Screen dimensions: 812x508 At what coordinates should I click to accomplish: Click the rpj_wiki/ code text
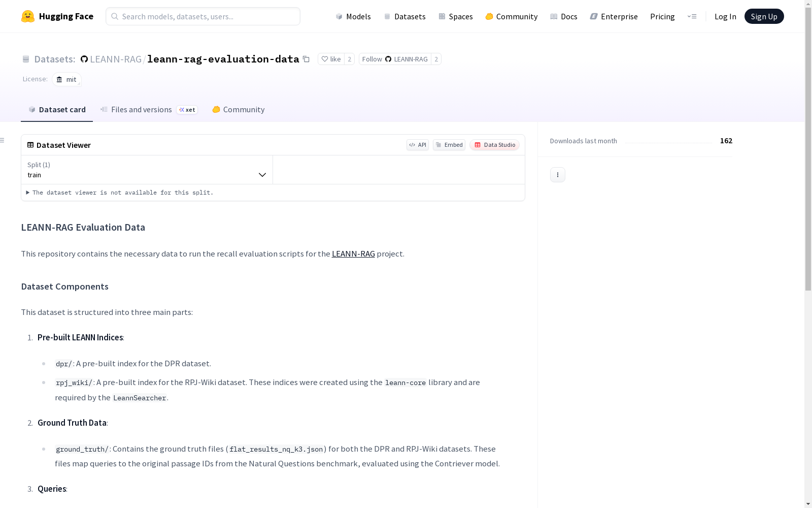click(x=74, y=383)
